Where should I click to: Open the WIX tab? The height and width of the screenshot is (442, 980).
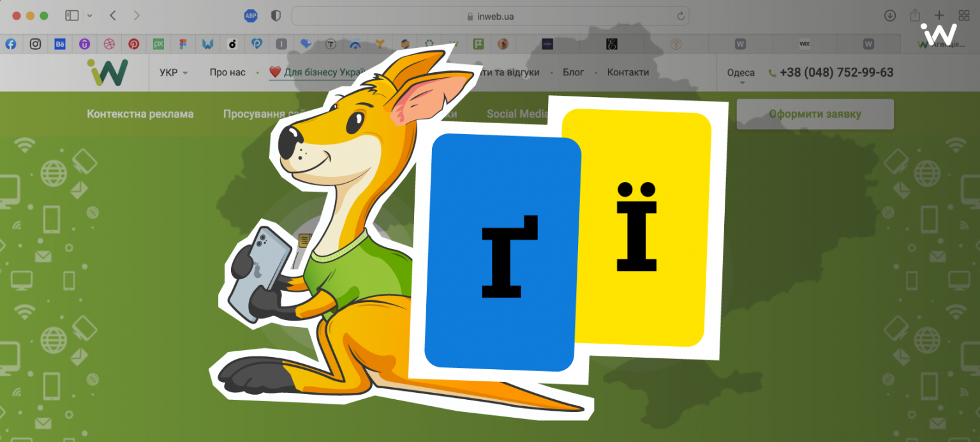pyautogui.click(x=804, y=44)
